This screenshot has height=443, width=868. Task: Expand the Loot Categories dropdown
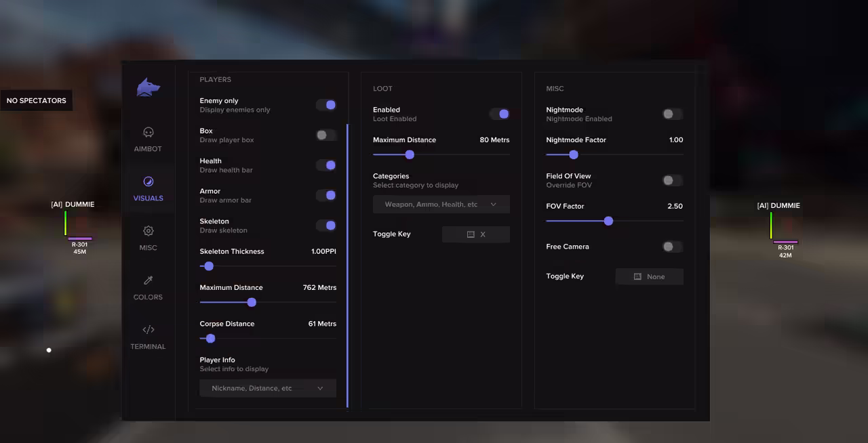[441, 204]
